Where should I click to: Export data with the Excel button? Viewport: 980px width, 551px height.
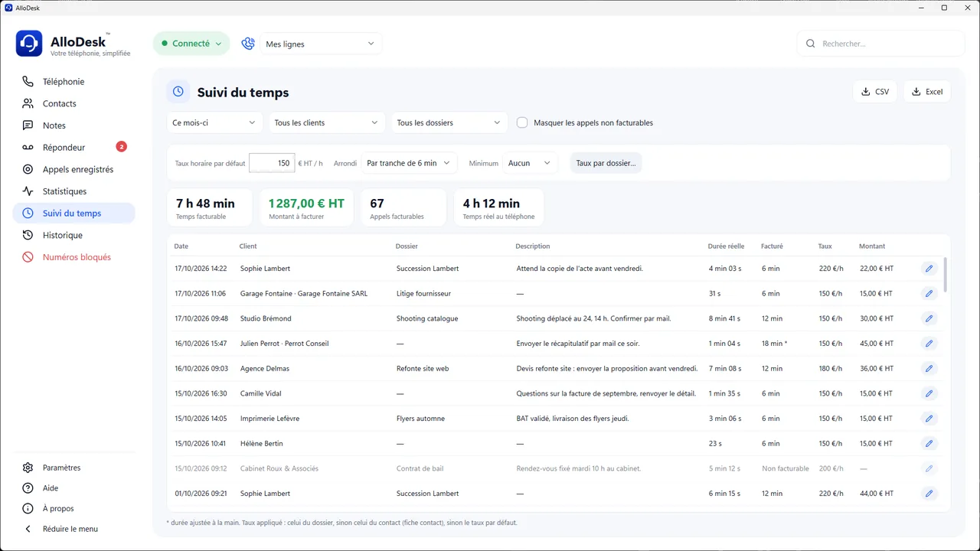pyautogui.click(x=927, y=92)
